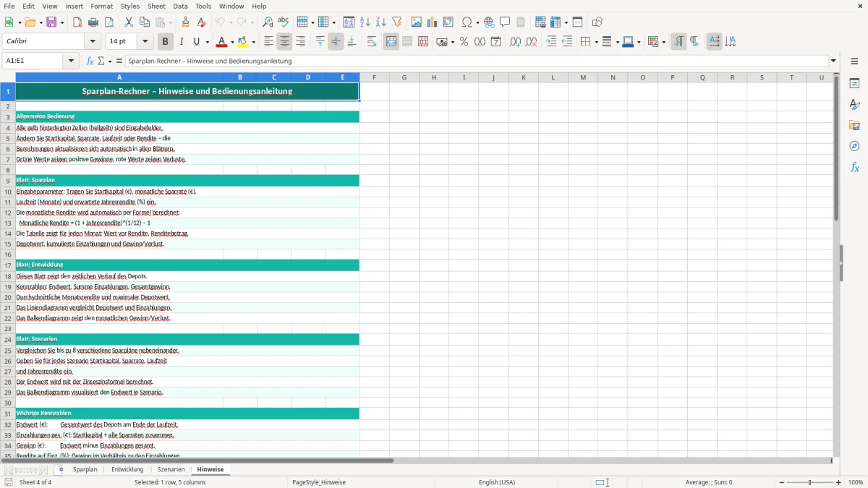Screen dimensions: 868x488
Task: Format as percent
Action: (x=464, y=42)
